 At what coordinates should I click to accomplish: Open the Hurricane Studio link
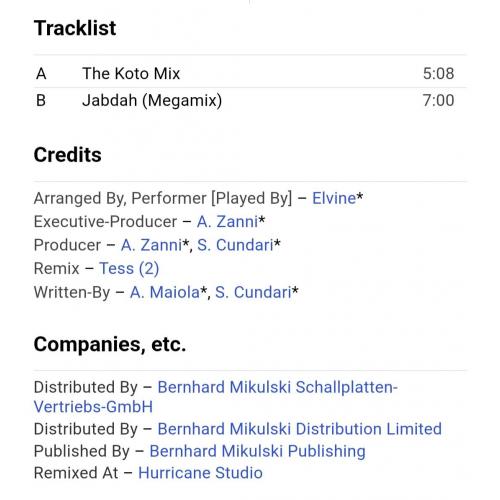click(x=200, y=473)
